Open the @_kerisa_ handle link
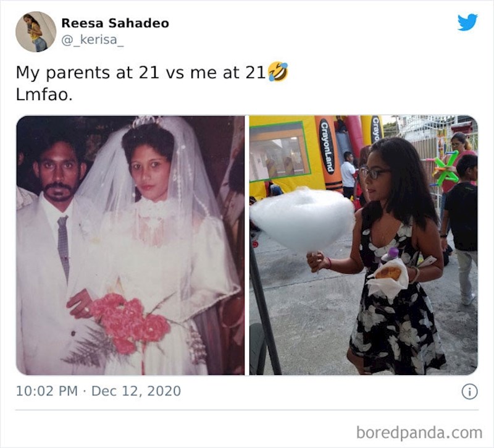The width and height of the screenshot is (494, 448). click(92, 40)
